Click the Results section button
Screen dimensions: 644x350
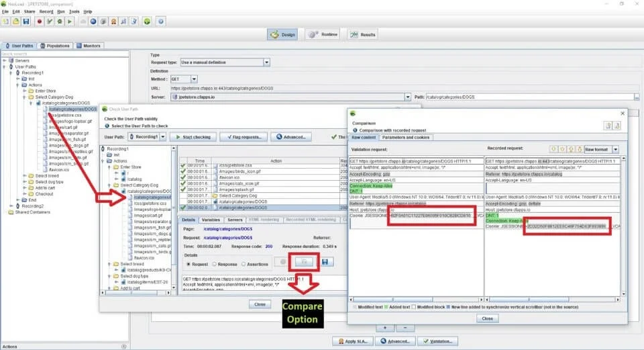click(362, 34)
